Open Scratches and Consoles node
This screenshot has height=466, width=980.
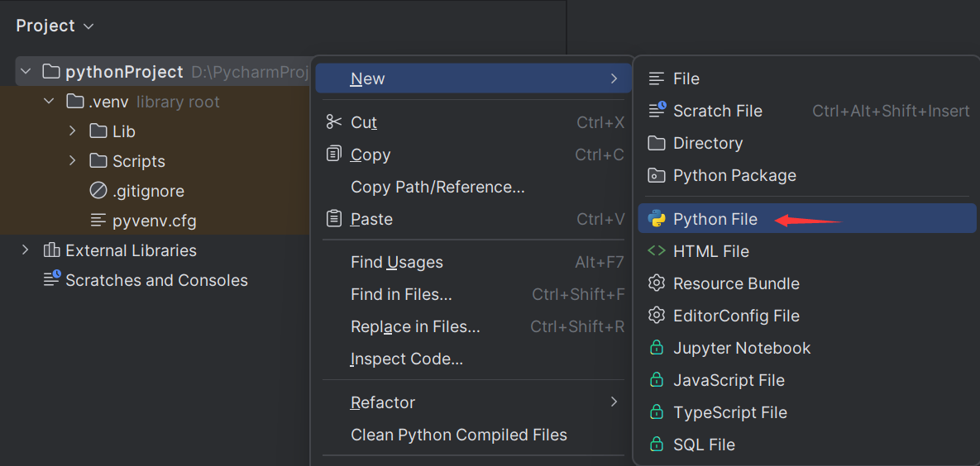[156, 280]
